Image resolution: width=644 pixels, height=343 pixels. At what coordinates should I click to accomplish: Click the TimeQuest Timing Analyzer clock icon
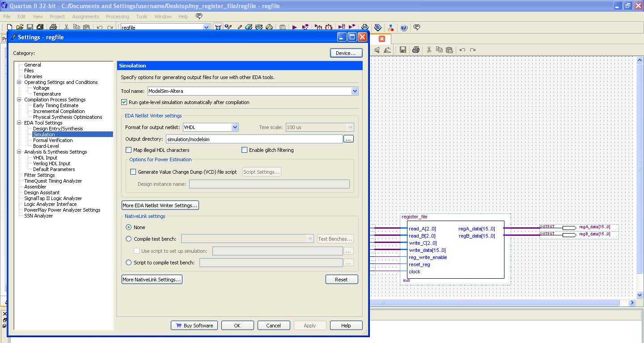(329, 28)
